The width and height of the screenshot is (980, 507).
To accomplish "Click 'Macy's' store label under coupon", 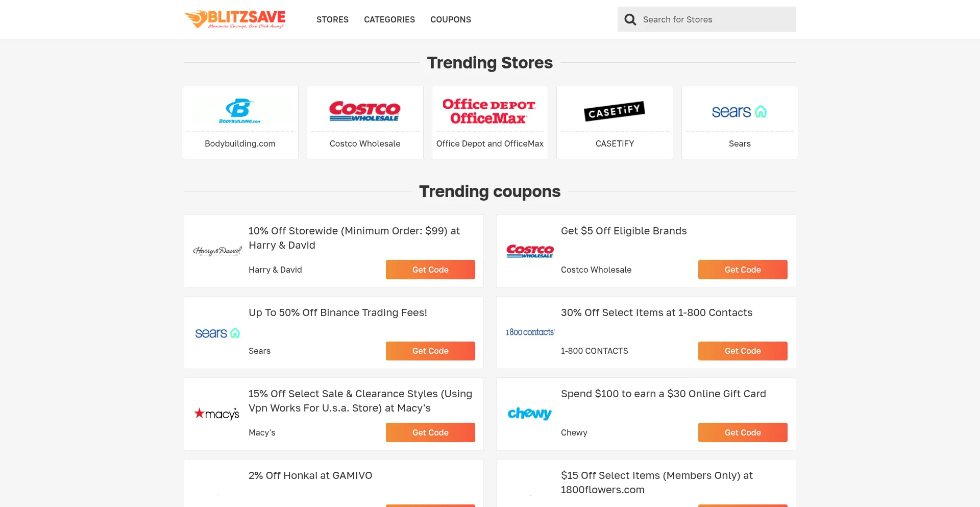I will click(262, 432).
